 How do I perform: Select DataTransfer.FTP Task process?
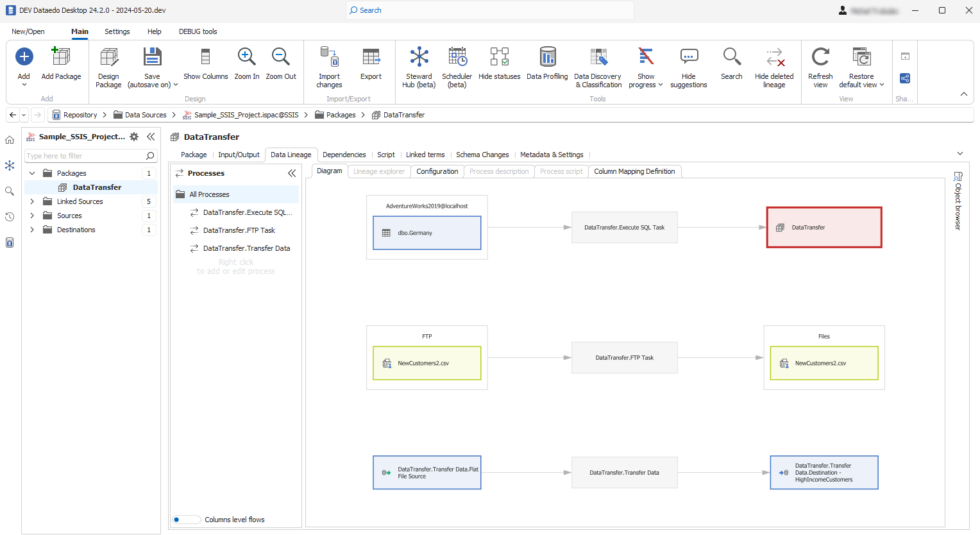tap(239, 230)
